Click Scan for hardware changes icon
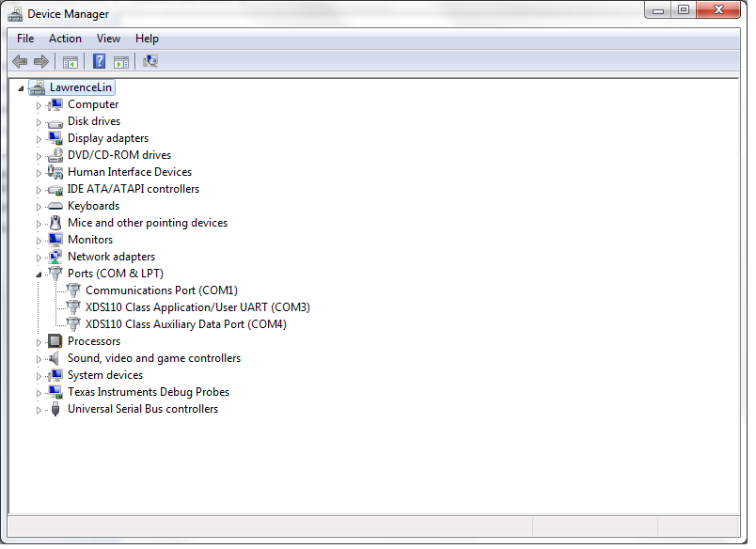Image resolution: width=756 pixels, height=549 pixels. pyautogui.click(x=150, y=62)
